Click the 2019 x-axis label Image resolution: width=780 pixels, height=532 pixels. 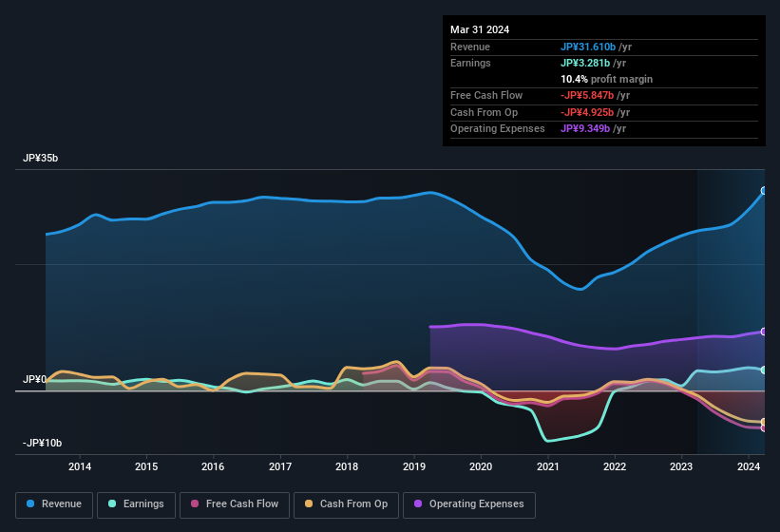(x=414, y=466)
